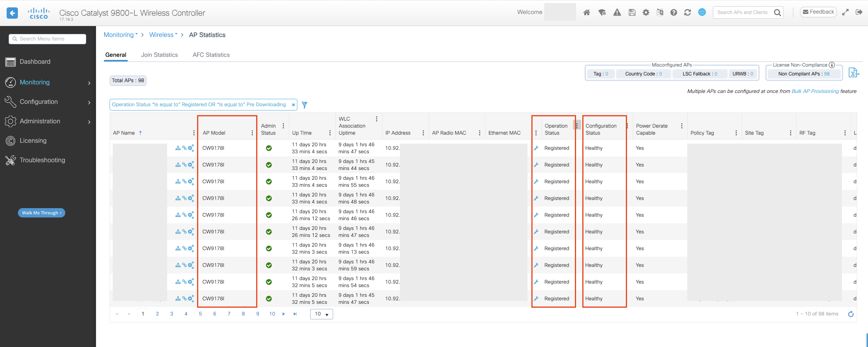Go to the Home icon in header
The height and width of the screenshot is (347, 868).
coord(587,12)
